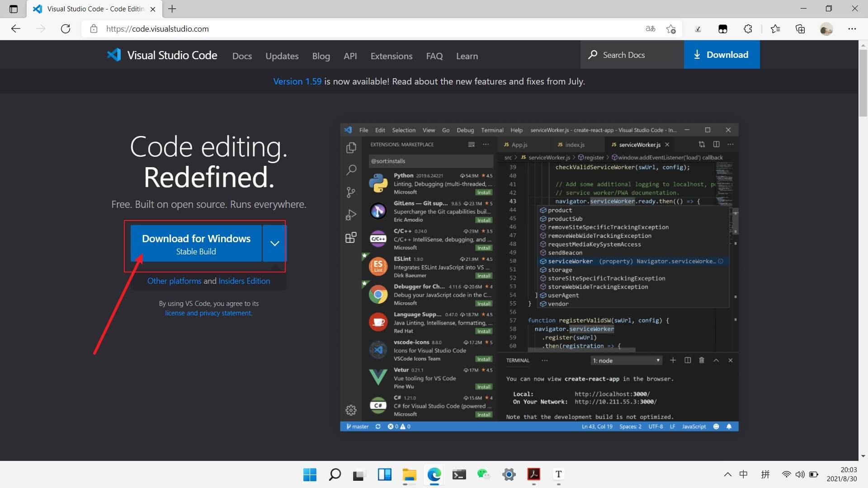Click the Pinyin IME tray indicator

point(765,474)
